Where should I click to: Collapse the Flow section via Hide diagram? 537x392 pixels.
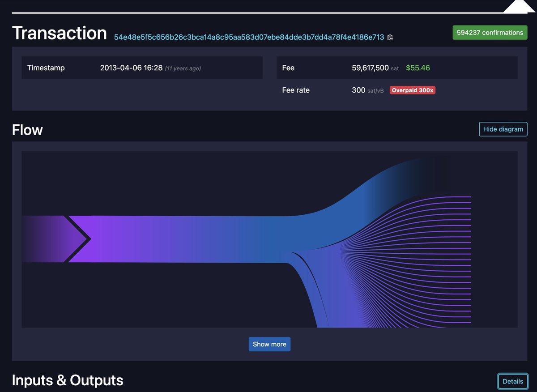503,129
